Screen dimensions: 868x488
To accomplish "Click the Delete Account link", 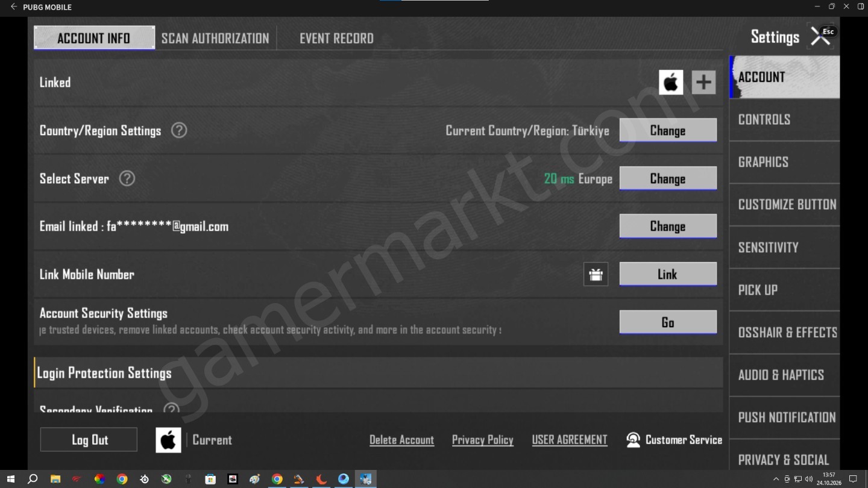I will pos(401,440).
